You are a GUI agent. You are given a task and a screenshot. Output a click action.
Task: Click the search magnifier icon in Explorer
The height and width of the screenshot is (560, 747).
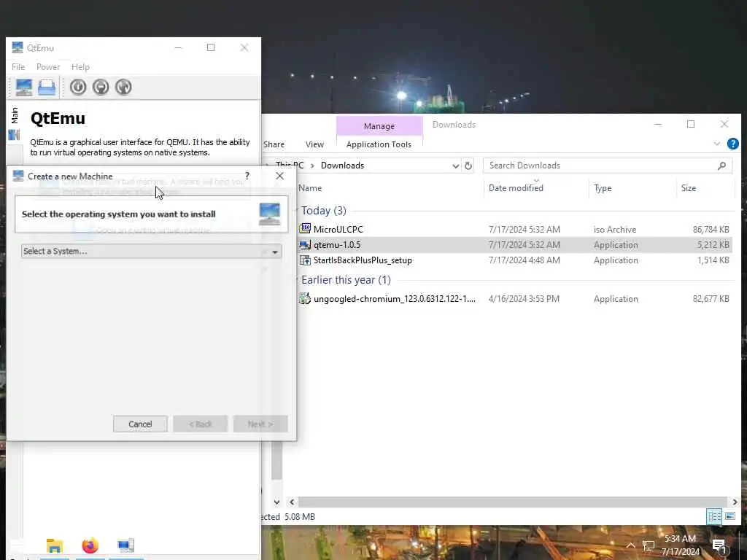click(x=721, y=166)
